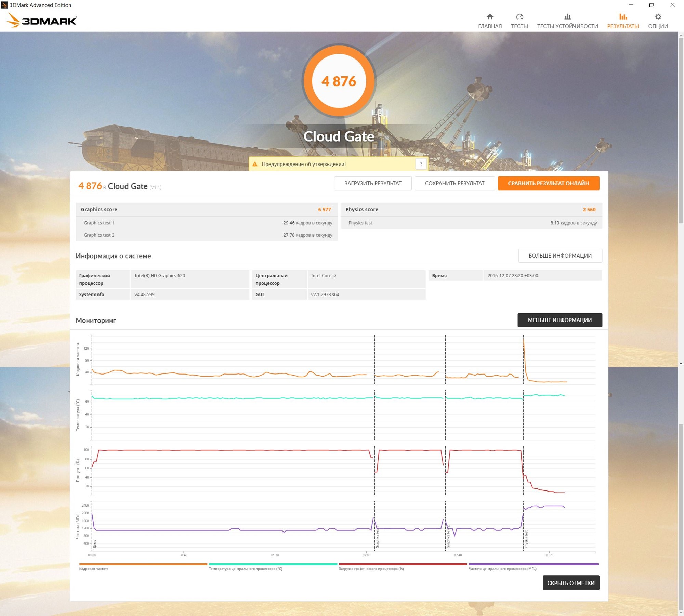Toggle red GPU load legend bar

point(403,564)
